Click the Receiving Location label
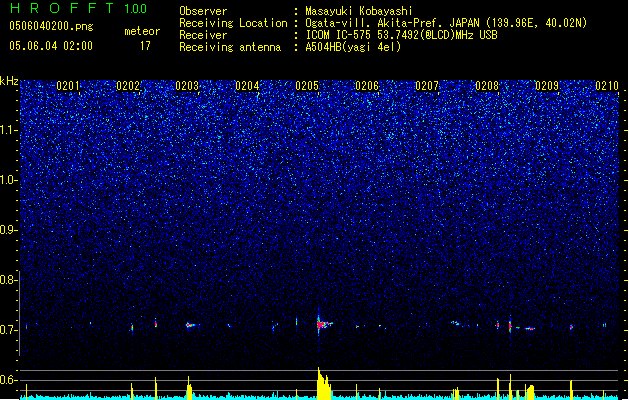The width and height of the screenshot is (629, 400). point(233,23)
